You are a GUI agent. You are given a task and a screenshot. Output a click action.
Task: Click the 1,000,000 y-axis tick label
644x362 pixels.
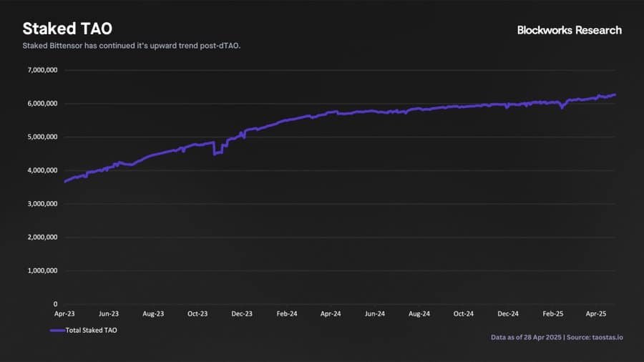tap(42, 271)
